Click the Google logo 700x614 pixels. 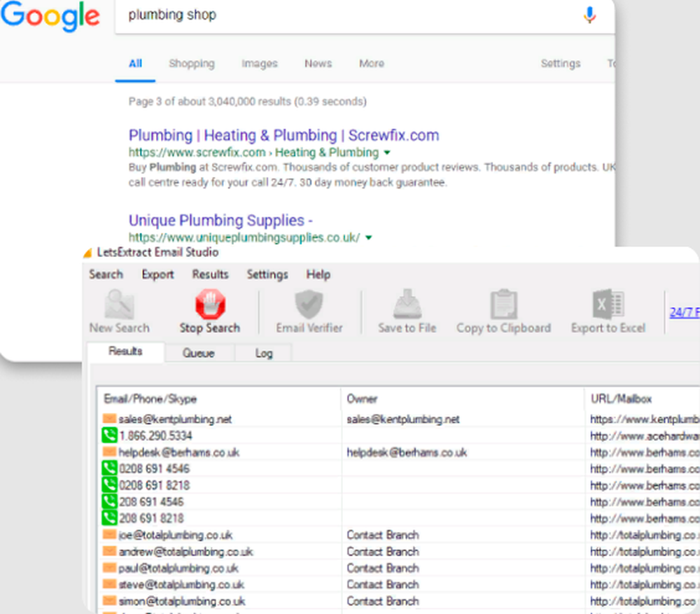[50, 16]
